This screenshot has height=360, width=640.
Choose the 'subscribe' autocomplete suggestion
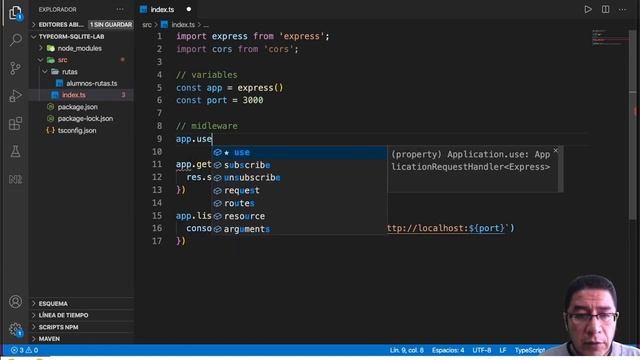299,165
